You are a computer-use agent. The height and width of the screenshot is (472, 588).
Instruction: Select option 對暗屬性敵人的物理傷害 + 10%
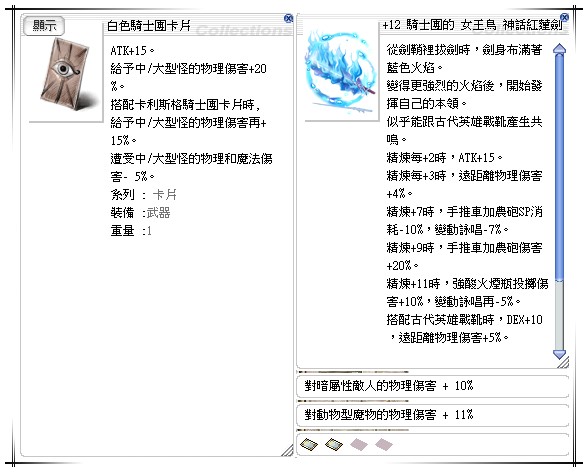tap(433, 386)
